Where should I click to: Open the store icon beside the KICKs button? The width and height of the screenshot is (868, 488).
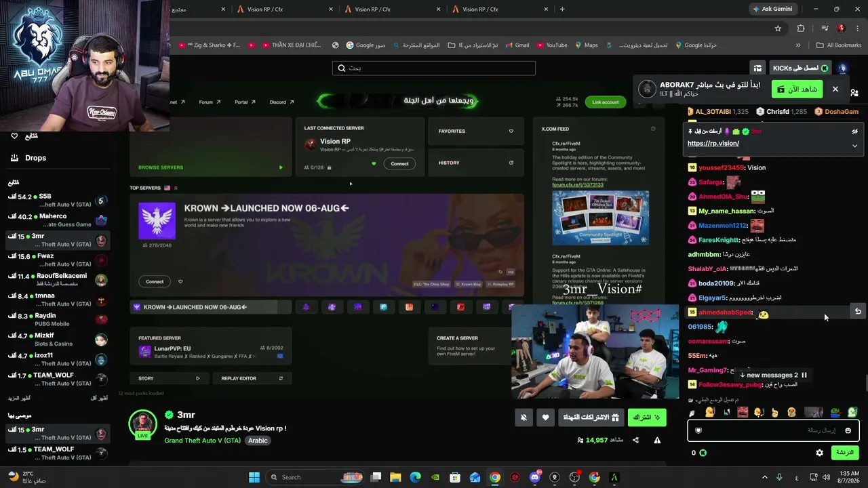tap(757, 68)
